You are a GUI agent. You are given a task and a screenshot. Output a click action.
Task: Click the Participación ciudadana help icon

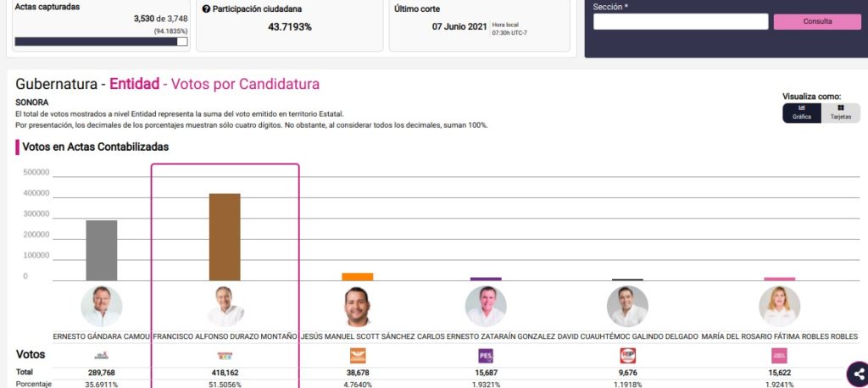(206, 8)
